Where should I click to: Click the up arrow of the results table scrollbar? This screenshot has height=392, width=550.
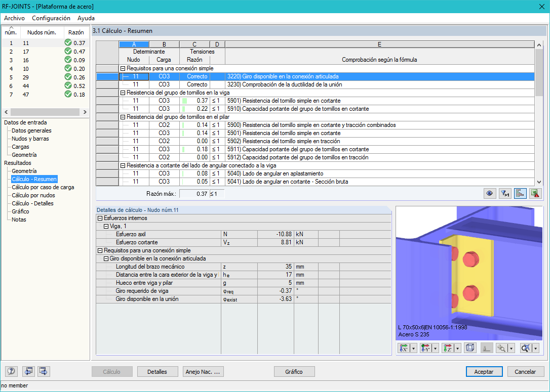(x=539, y=45)
